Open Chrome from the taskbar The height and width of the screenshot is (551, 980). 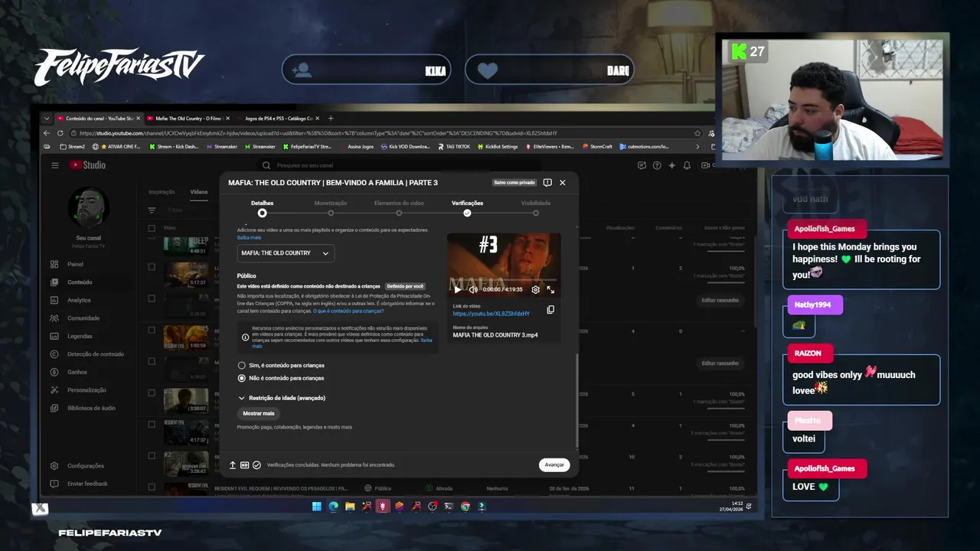(x=465, y=506)
